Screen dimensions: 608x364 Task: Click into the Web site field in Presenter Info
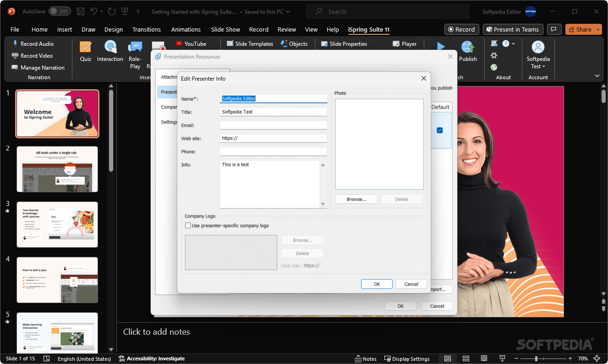[274, 138]
